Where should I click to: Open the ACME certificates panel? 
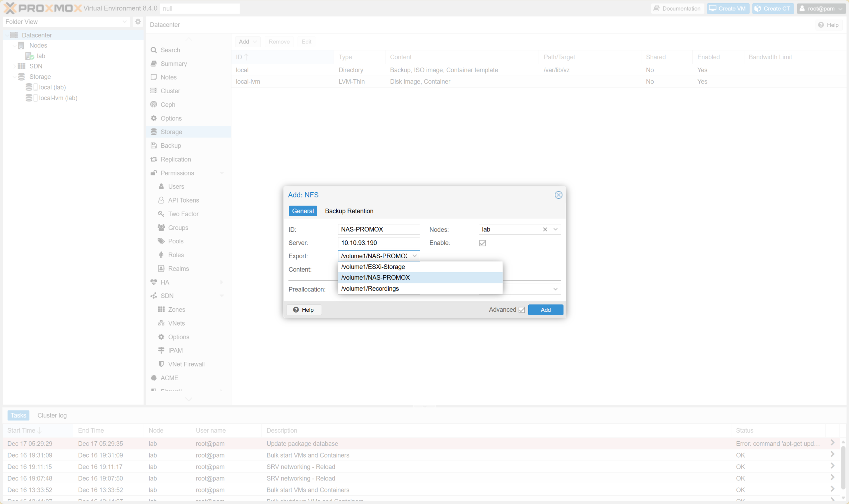click(x=169, y=378)
